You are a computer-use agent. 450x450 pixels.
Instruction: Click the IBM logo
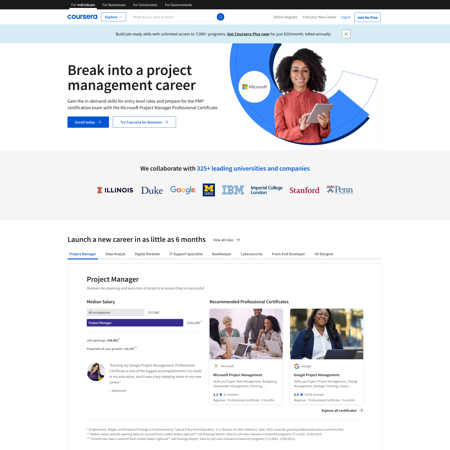[x=233, y=190]
